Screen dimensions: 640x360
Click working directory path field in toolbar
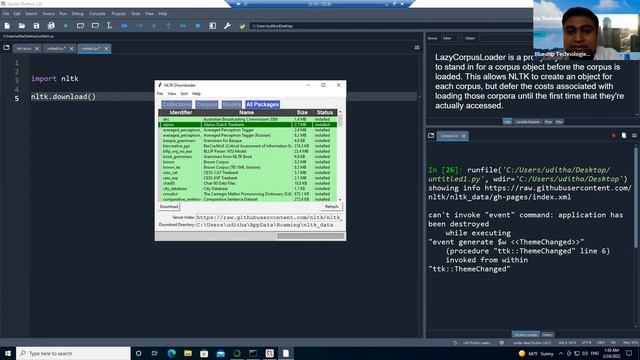point(390,26)
